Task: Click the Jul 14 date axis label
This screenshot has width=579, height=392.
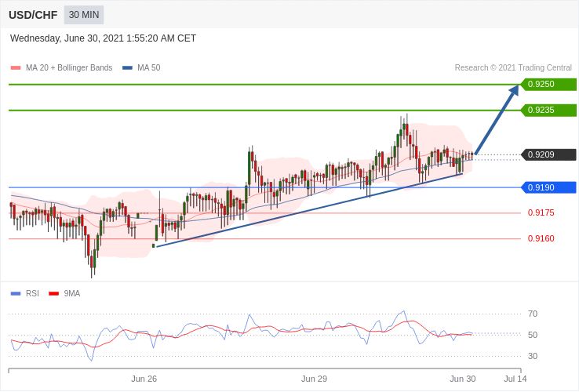Action: tap(515, 379)
